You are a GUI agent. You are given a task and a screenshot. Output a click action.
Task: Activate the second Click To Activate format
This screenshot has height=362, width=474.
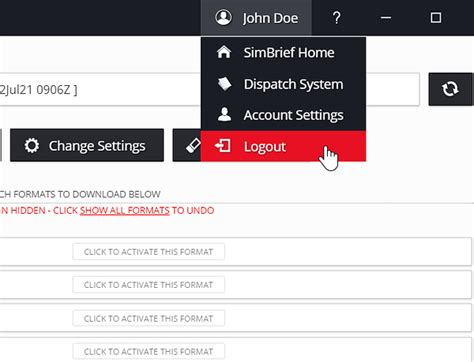tap(148, 285)
